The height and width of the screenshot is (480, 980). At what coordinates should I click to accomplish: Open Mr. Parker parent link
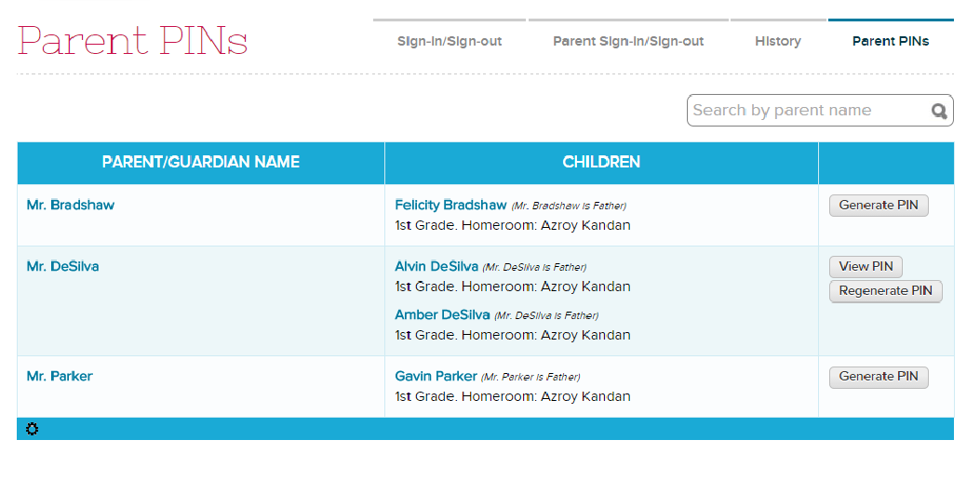[x=60, y=376]
